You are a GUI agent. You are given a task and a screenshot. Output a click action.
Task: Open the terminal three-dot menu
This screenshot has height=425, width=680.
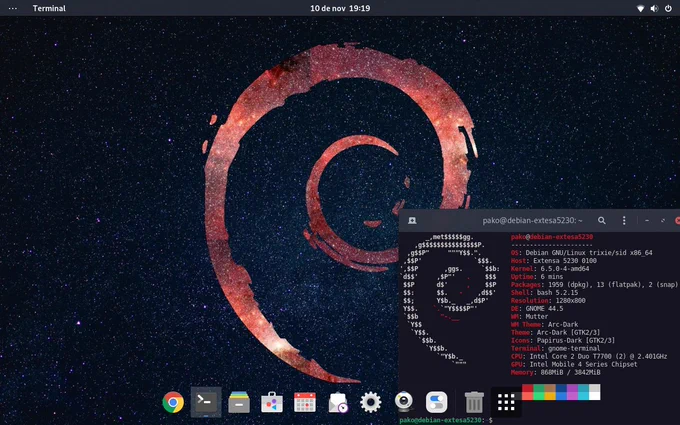pos(624,220)
